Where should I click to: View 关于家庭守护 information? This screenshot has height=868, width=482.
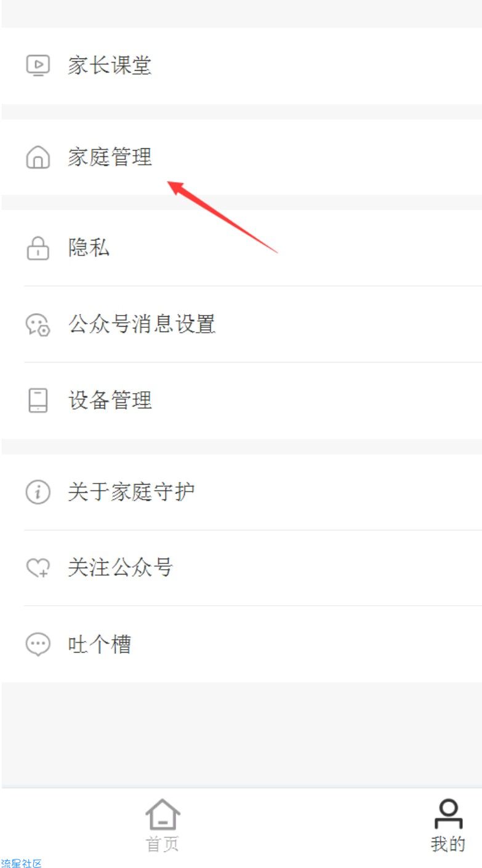[241, 492]
